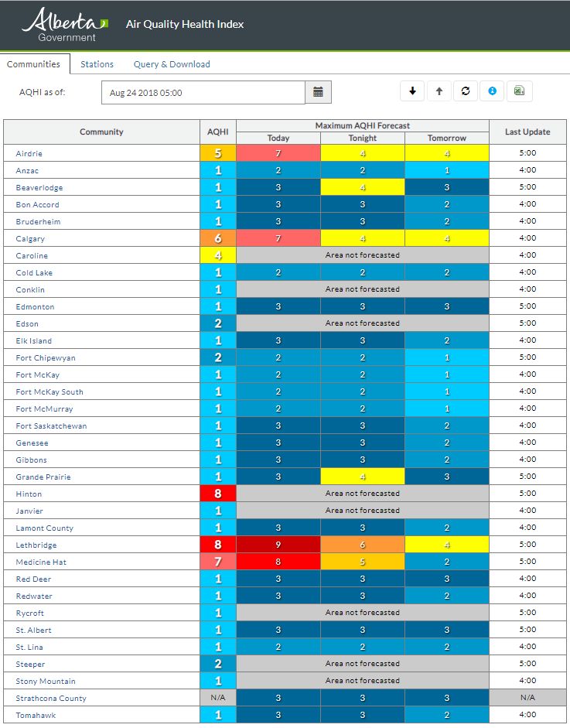Refresh the AQHI data

tap(466, 91)
